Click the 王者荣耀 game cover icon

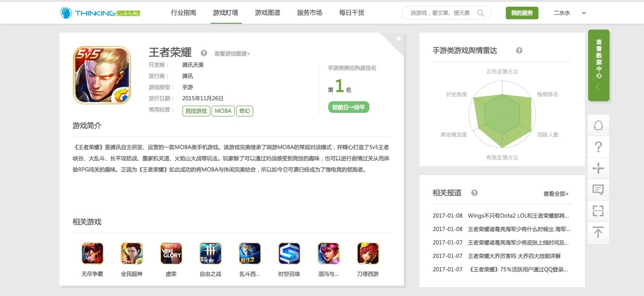click(102, 75)
